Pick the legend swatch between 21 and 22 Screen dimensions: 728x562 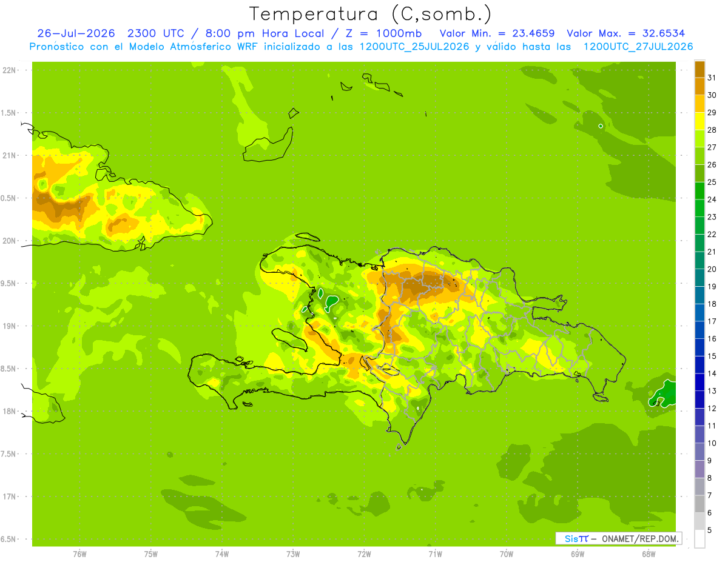699,243
